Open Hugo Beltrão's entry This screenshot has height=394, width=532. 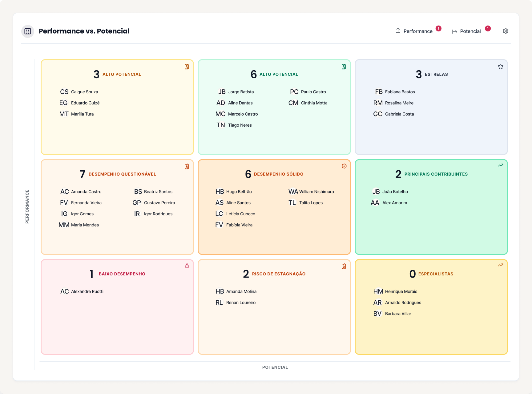[233, 192]
